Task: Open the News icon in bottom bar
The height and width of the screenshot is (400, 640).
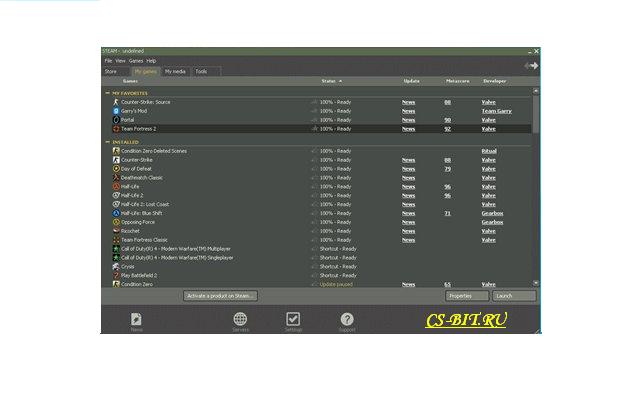Action: pos(136,319)
